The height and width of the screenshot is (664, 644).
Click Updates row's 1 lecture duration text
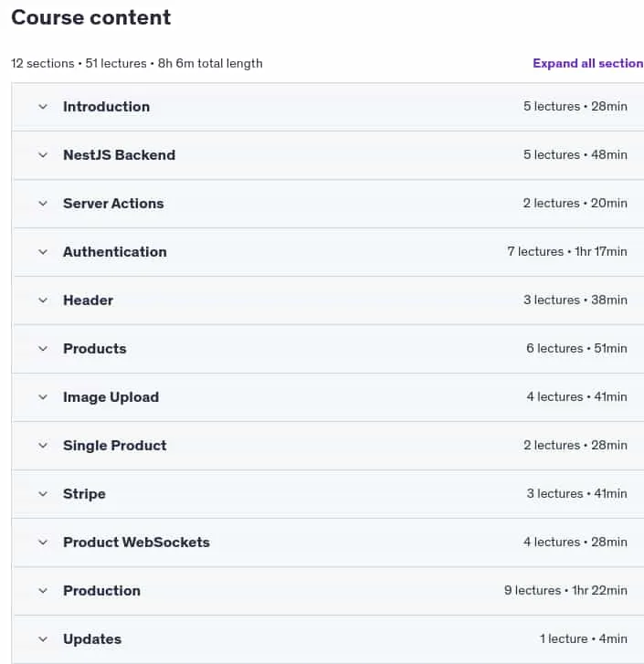tap(584, 638)
